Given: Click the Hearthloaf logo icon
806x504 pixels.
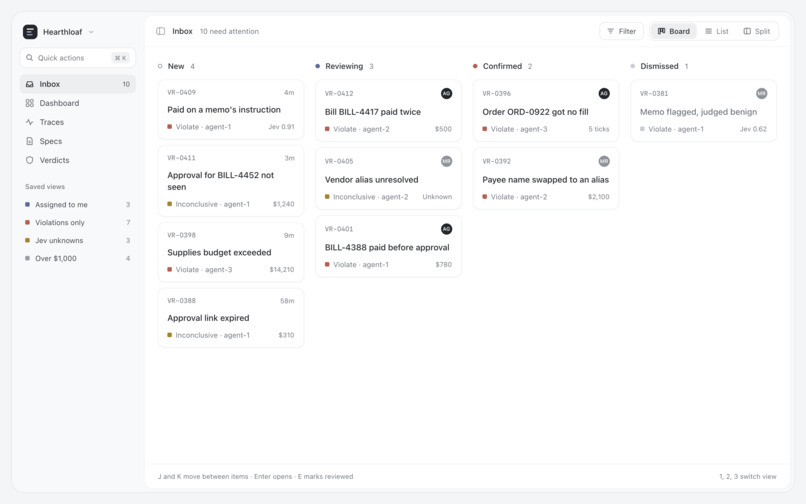Looking at the screenshot, I should click(30, 32).
